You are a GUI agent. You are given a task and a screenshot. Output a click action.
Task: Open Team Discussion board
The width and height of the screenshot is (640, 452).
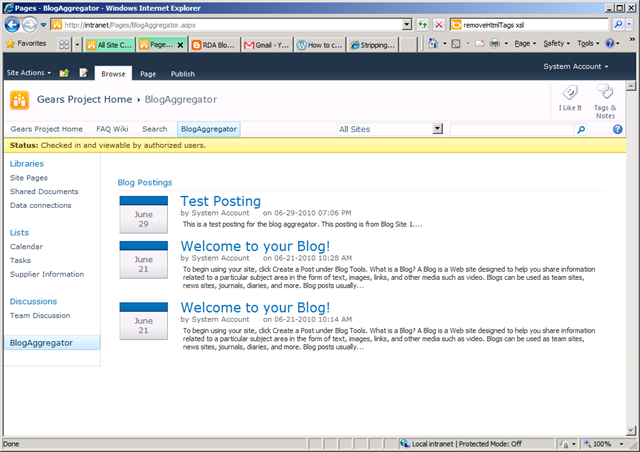(x=40, y=315)
